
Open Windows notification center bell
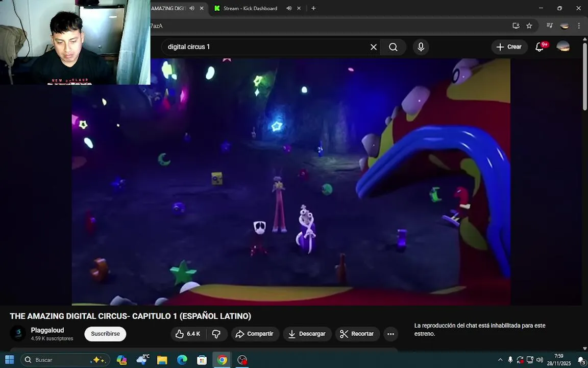[x=581, y=360]
